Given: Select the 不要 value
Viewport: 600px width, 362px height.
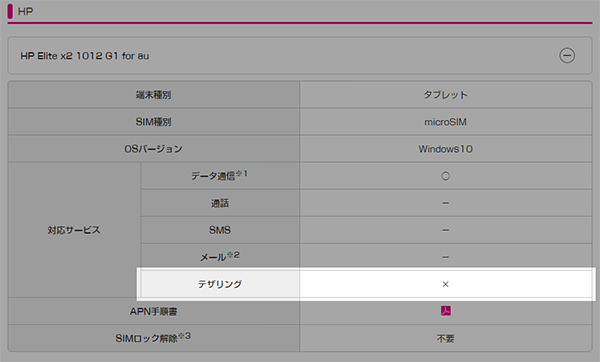Looking at the screenshot, I should tap(446, 338).
